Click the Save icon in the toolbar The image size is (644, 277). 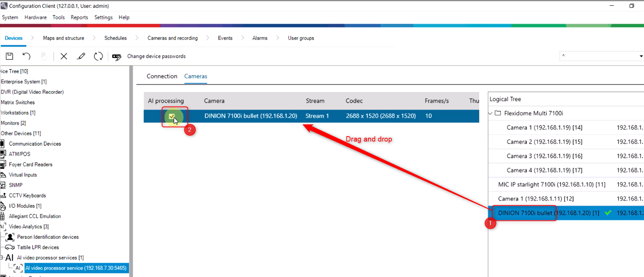coord(9,56)
